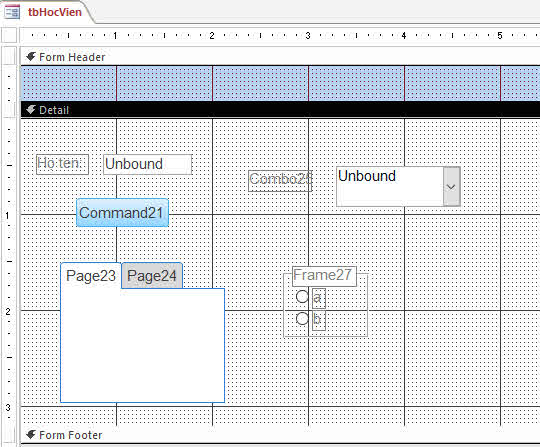This screenshot has height=447, width=540.
Task: Switch to the Page24 tab
Action: (x=152, y=276)
